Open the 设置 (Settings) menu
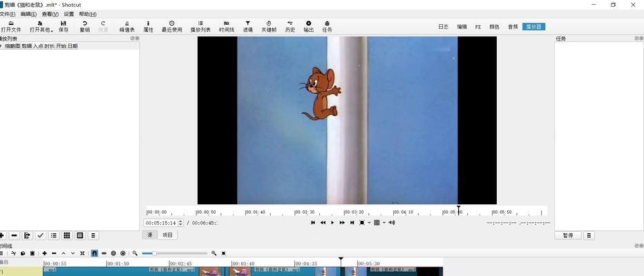644x276 pixels. click(x=68, y=14)
